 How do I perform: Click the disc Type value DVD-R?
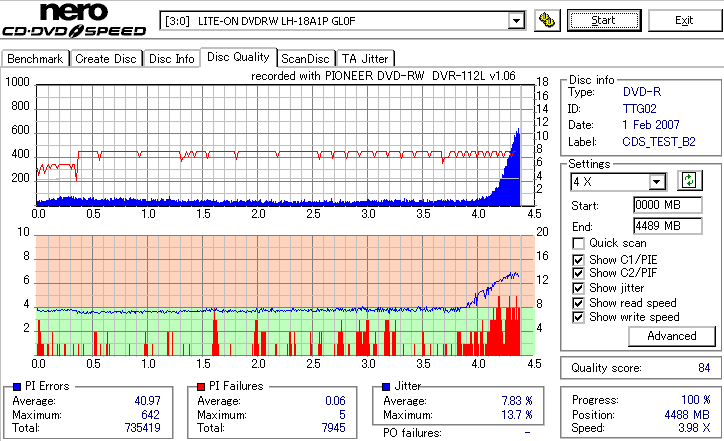click(x=642, y=92)
